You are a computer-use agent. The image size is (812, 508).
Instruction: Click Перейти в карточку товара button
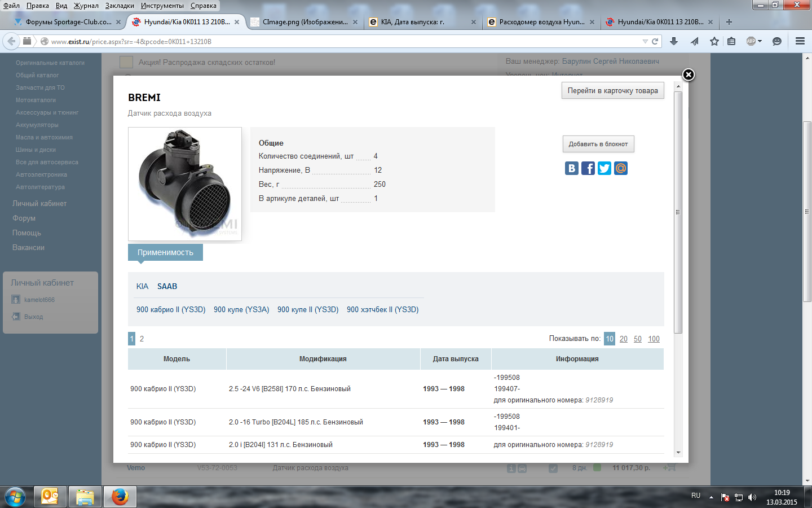612,91
